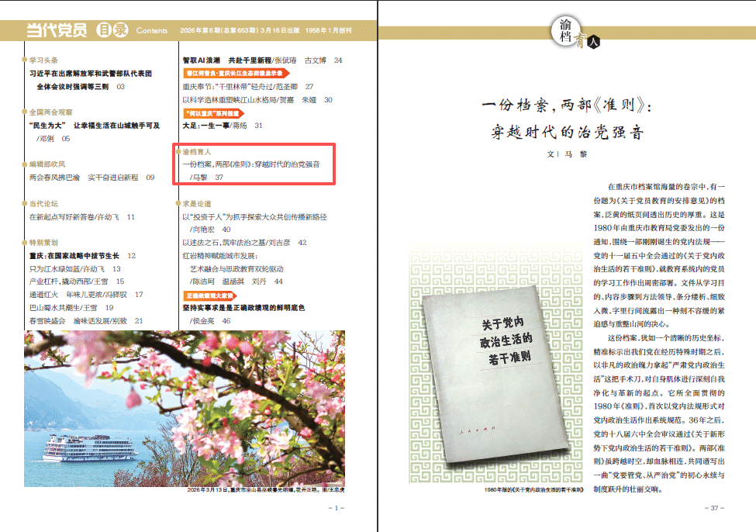Click the bullet beside 学习头条 heading
This screenshot has width=756, height=532.
(24, 60)
